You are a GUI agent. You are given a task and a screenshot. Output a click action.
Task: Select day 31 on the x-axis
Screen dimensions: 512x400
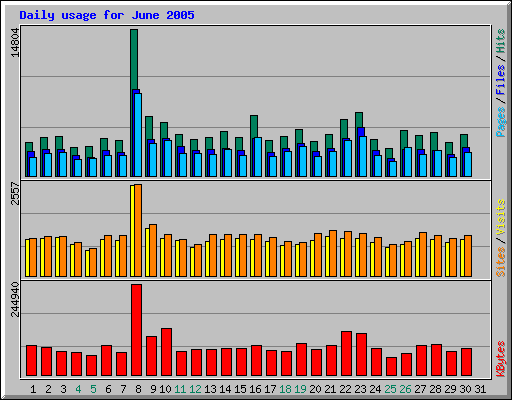tap(480, 389)
